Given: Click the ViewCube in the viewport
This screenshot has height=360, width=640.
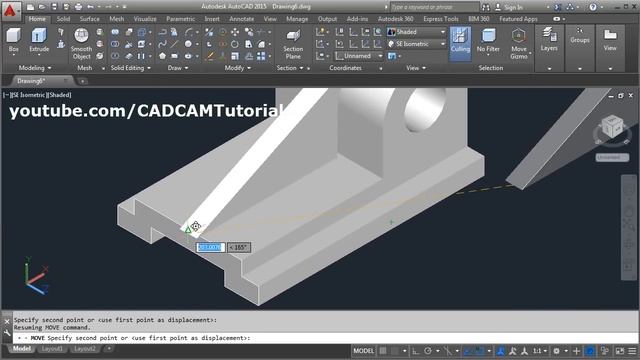Looking at the screenshot, I should click(612, 127).
